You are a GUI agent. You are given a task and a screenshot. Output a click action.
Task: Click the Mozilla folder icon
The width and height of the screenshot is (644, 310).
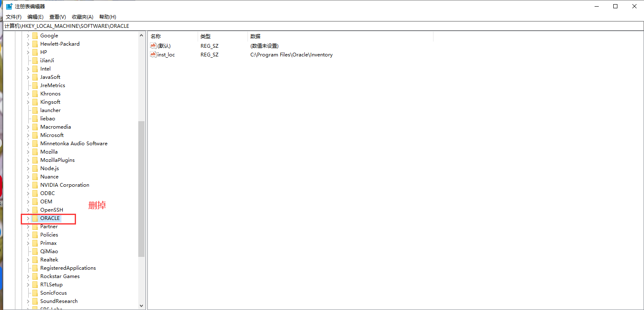pos(35,152)
